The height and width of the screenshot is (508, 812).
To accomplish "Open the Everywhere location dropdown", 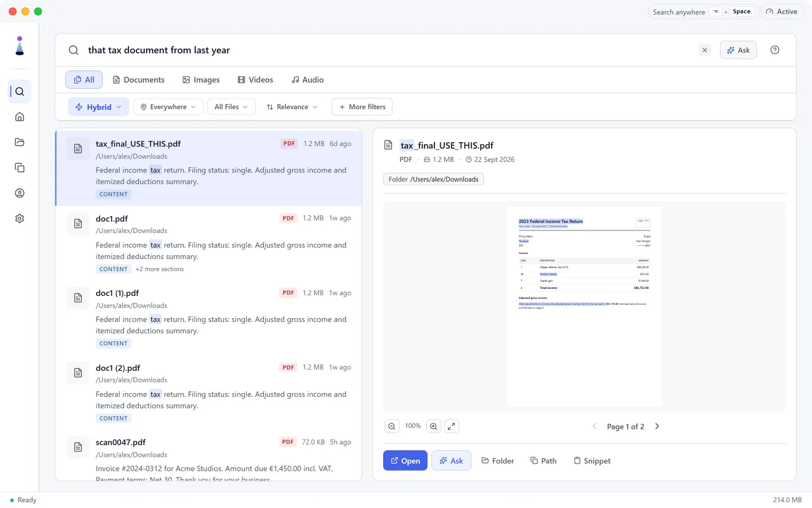I will pyautogui.click(x=168, y=107).
